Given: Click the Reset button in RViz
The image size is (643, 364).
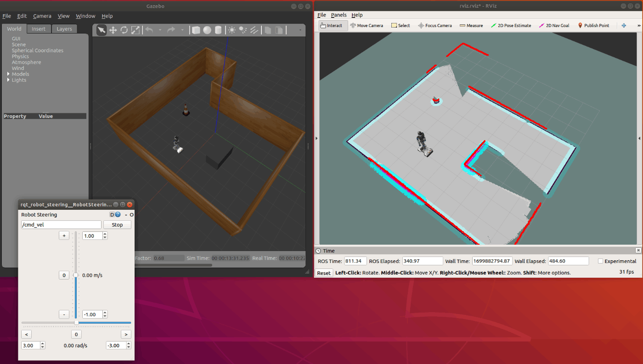Looking at the screenshot, I should point(324,273).
